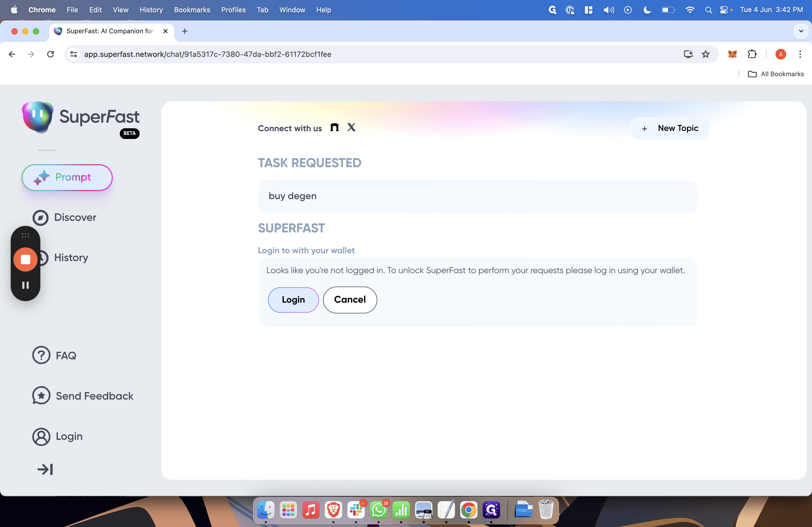Grab the recorder widget drag handle
Viewport: 812px width, 527px height.
[25, 235]
